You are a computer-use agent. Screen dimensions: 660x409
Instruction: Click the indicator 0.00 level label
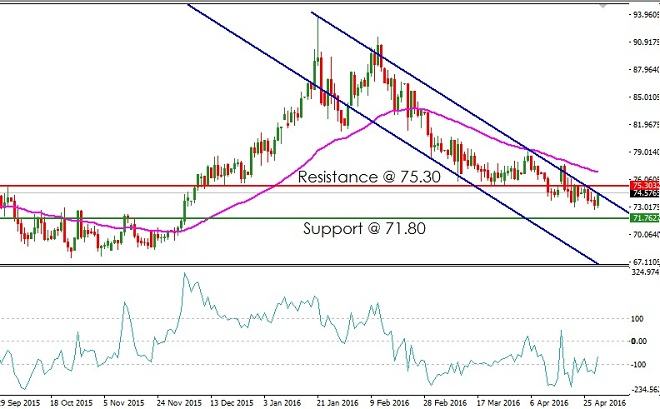(639, 341)
